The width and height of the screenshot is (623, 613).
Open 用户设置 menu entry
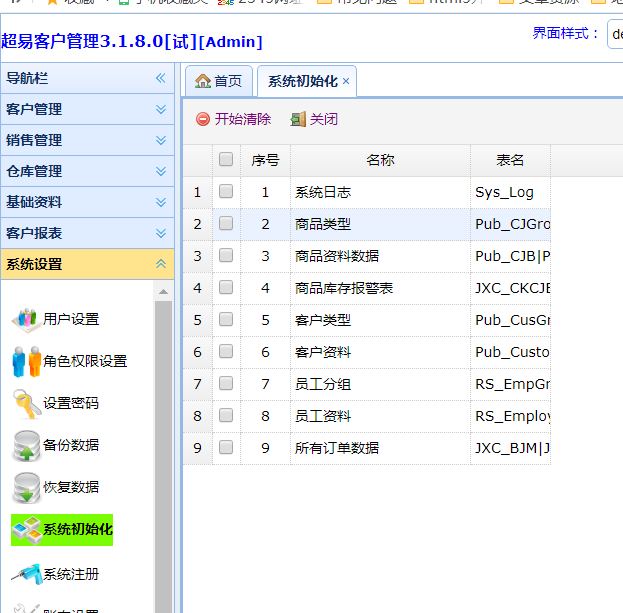[71, 319]
